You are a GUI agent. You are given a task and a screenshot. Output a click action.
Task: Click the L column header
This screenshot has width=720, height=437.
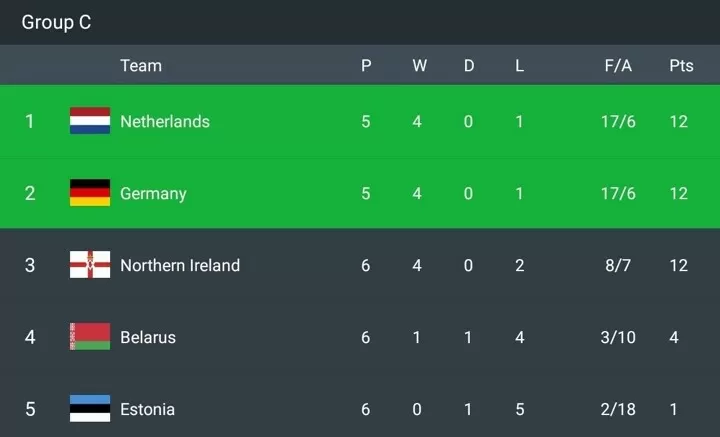[x=519, y=66]
